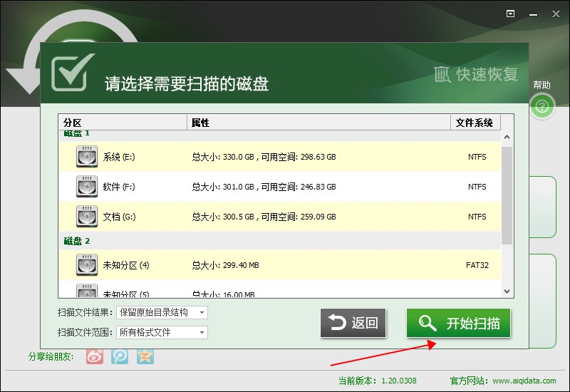The image size is (570, 392).
Task: Click the partition list scroll down arrow
Action: coord(507,291)
